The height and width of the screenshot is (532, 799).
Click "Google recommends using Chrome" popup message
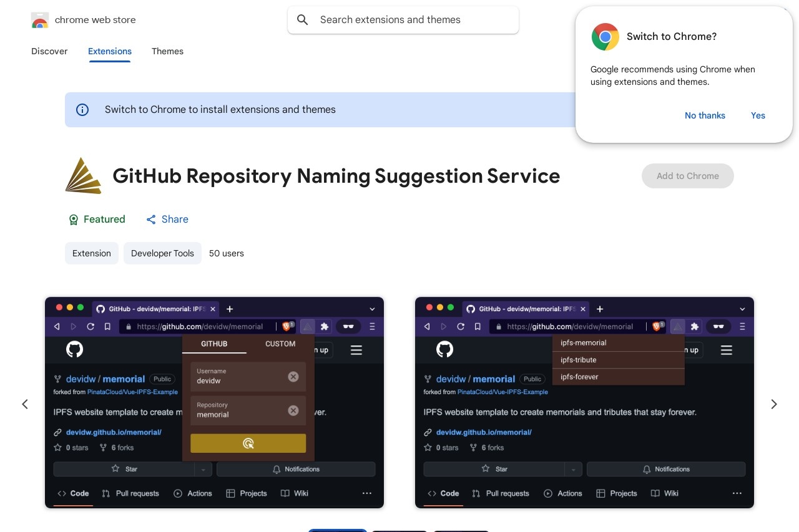click(x=673, y=75)
